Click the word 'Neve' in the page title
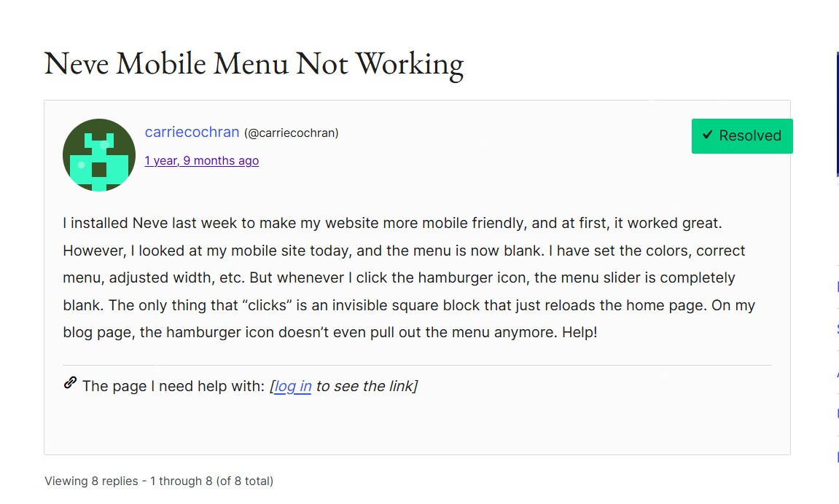 [x=77, y=63]
